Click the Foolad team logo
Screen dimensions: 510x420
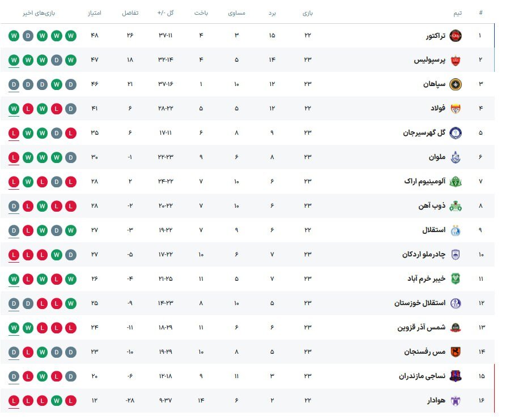point(456,109)
